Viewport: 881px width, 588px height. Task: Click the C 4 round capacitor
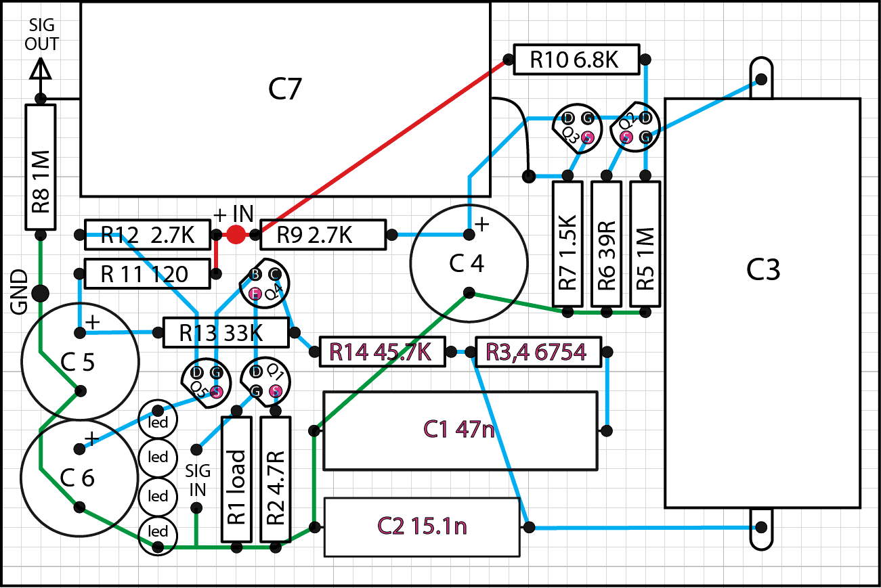(x=469, y=264)
